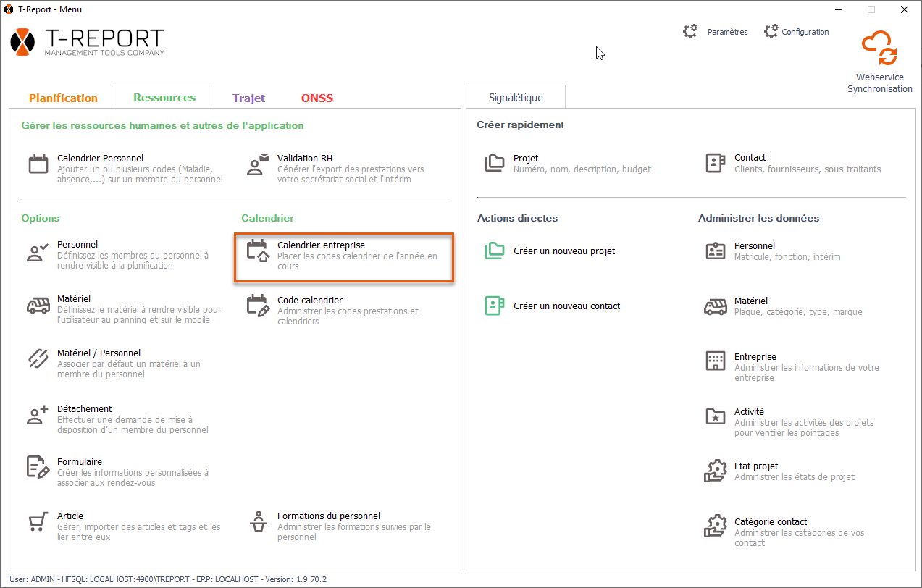The height and width of the screenshot is (588, 922).
Task: Switch to the Trajet tab
Action: [248, 98]
